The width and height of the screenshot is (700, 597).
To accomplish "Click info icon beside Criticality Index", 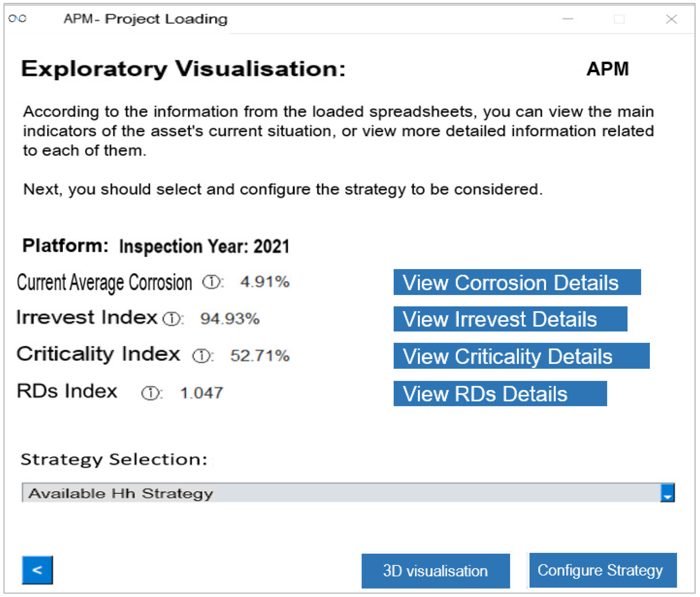I will 201,356.
